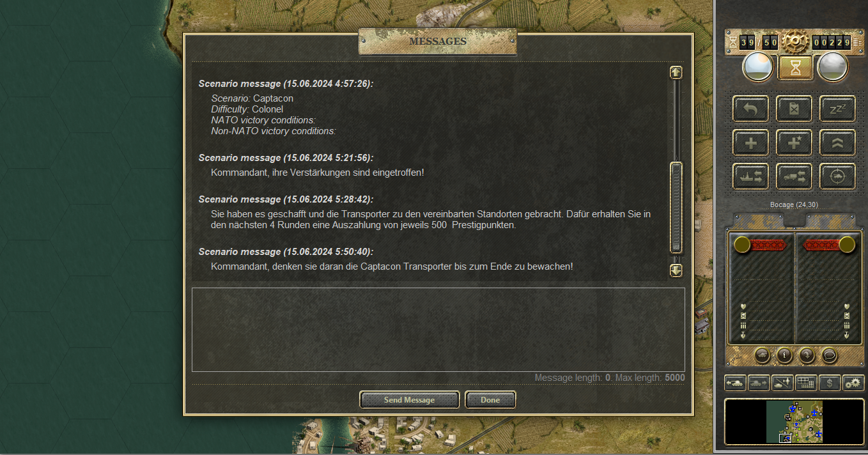Click the ship embark swap button

pyautogui.click(x=751, y=176)
